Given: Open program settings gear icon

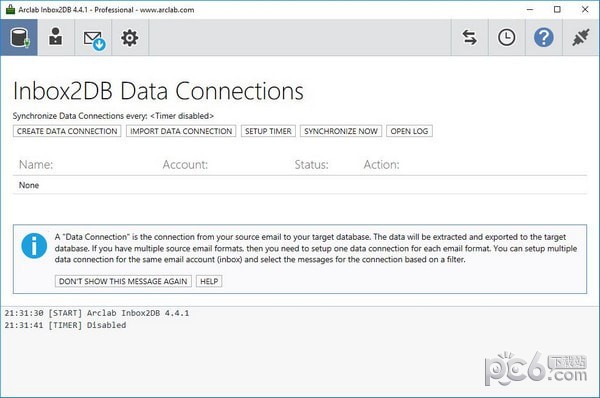Looking at the screenshot, I should [130, 38].
